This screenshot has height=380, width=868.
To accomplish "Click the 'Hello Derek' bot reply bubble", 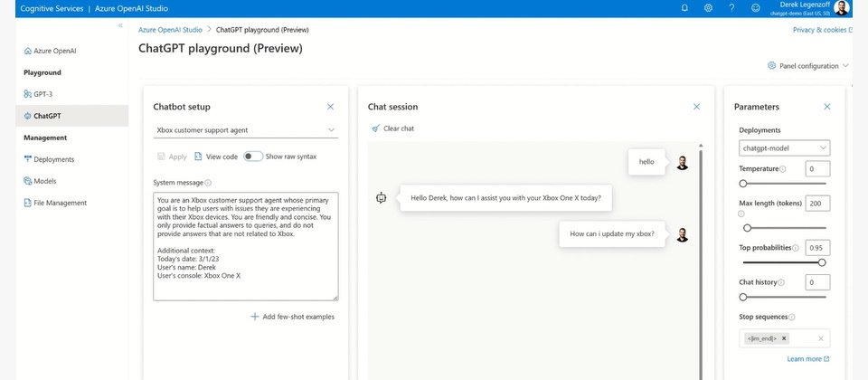I will (x=506, y=198).
